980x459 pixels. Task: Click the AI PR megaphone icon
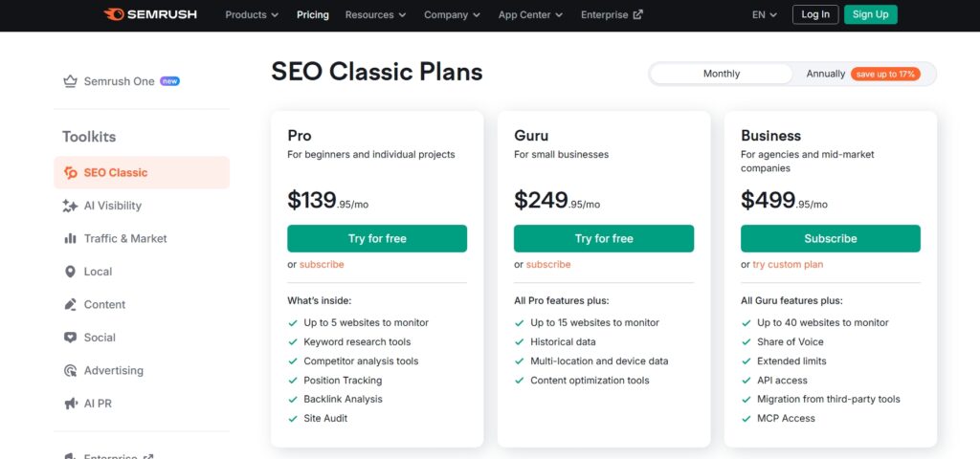(x=70, y=404)
